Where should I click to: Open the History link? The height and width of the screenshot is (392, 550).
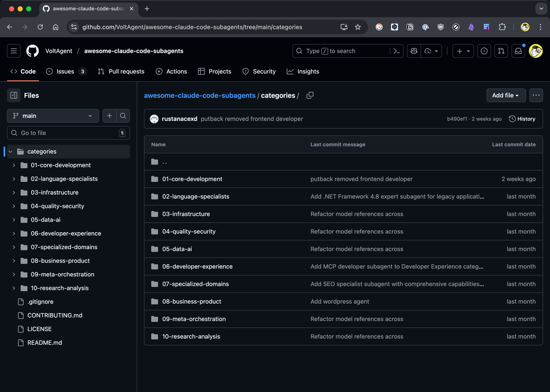pos(522,119)
